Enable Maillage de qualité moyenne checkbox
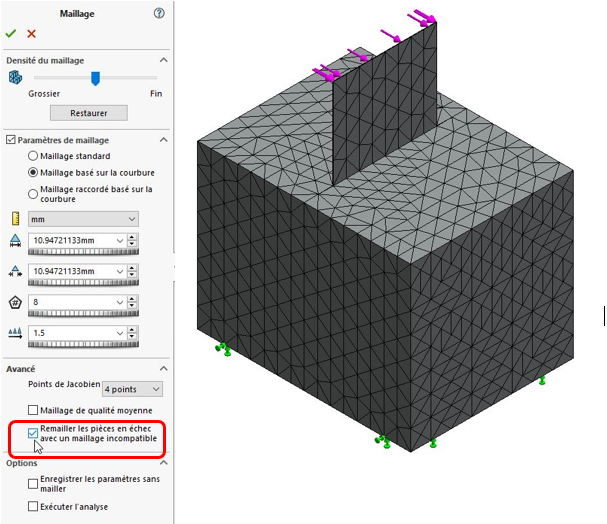This screenshot has height=524, width=607. point(33,410)
